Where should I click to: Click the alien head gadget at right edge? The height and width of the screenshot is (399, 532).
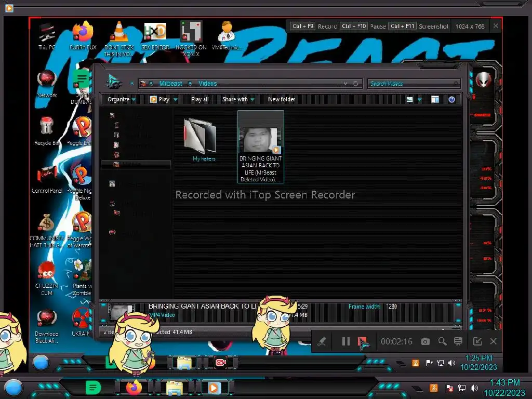[x=484, y=80]
